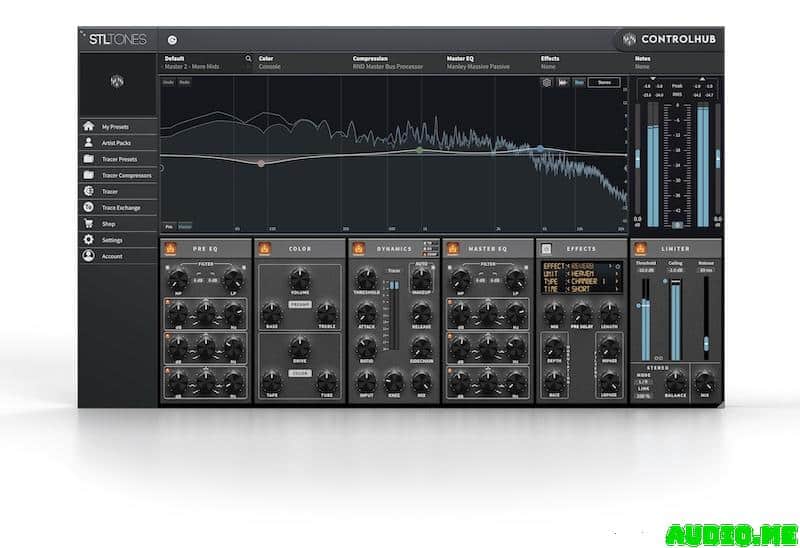
Task: Toggle Pre EQ second band enable button
Action: coord(167,336)
